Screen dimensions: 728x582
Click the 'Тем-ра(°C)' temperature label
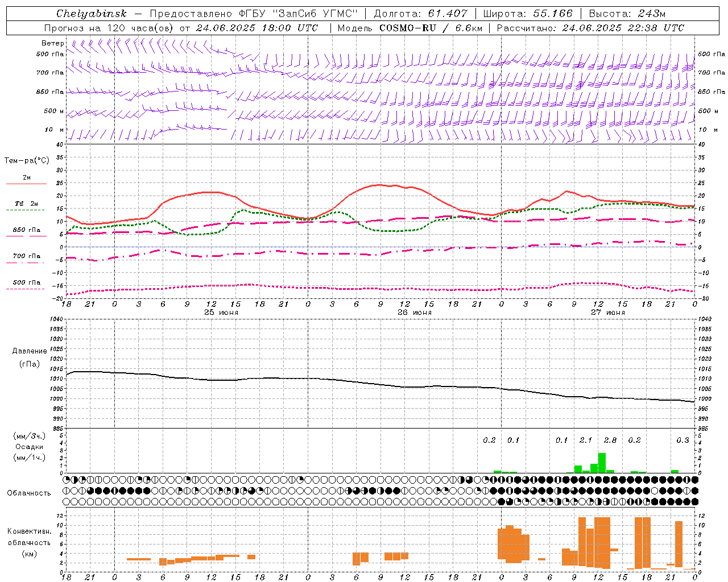pos(27,161)
